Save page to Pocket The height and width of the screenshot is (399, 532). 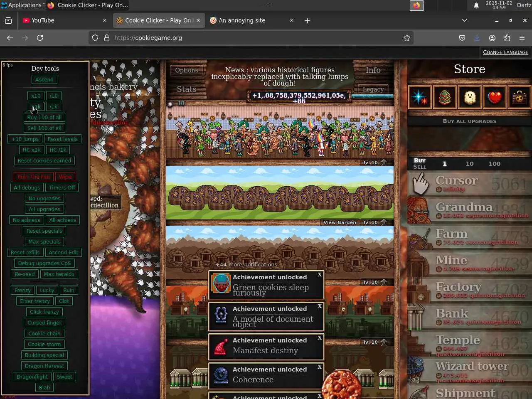[462, 38]
